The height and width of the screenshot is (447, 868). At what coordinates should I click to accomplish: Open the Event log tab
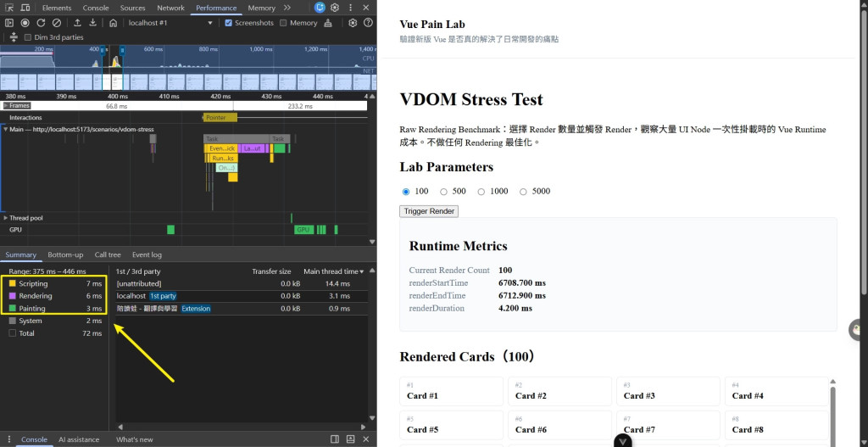pyautogui.click(x=147, y=254)
